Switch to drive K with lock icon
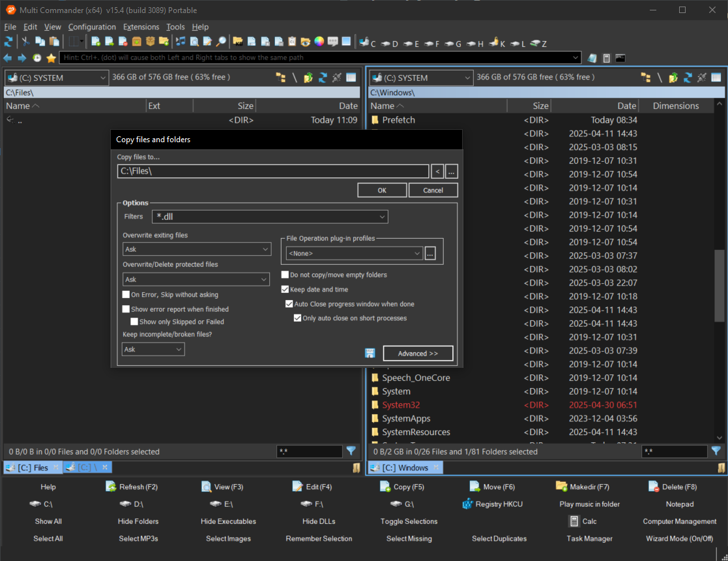This screenshot has height=561, width=728. coord(497,43)
